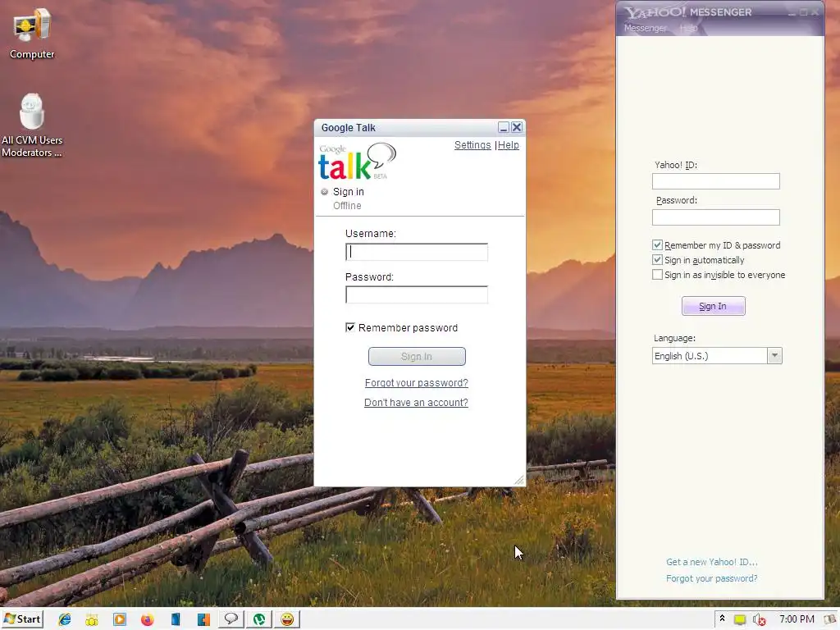Toggle Sign in automatically checkbox
Screen dimensions: 840x630
pos(657,260)
